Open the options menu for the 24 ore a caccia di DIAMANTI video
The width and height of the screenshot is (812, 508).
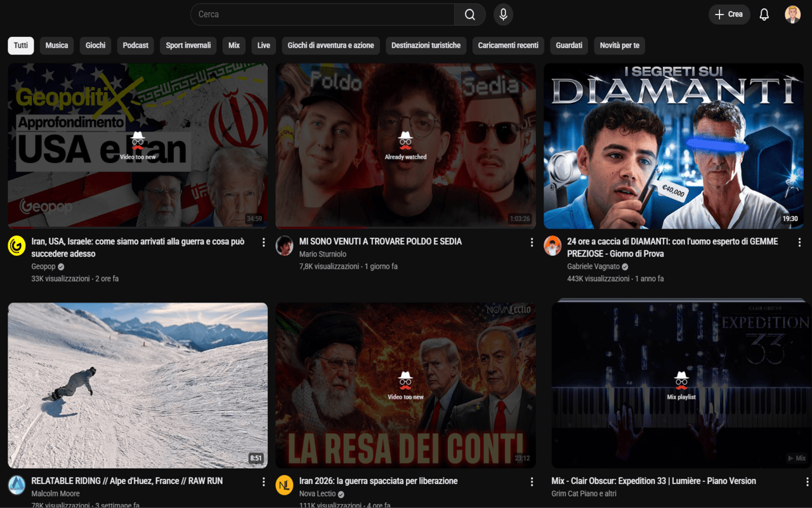point(799,243)
